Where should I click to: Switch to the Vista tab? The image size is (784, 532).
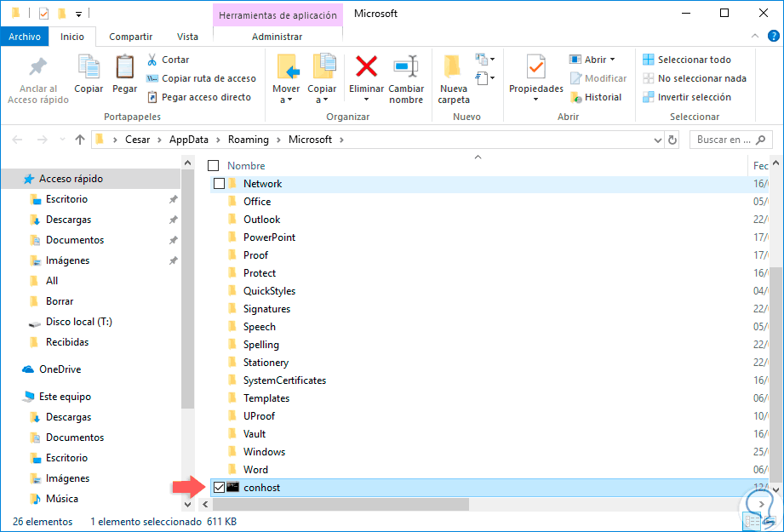[x=187, y=37]
